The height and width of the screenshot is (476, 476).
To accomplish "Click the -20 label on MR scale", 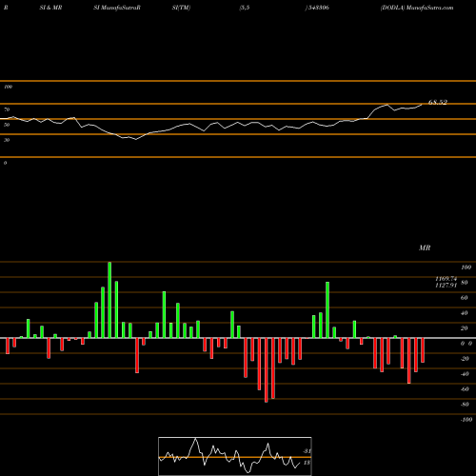I will 465,359.
